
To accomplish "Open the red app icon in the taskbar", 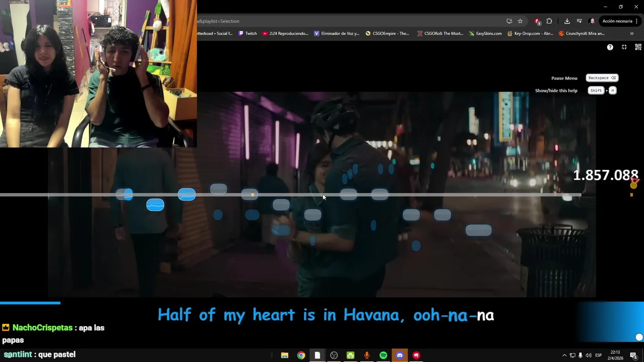I will (416, 355).
